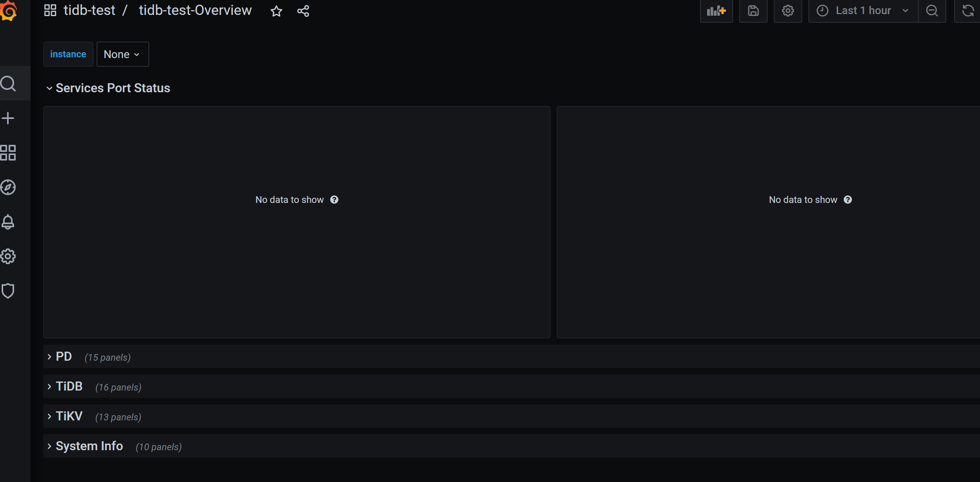The width and height of the screenshot is (980, 482).
Task: Open the Last 1 hour time picker
Action: click(x=863, y=11)
